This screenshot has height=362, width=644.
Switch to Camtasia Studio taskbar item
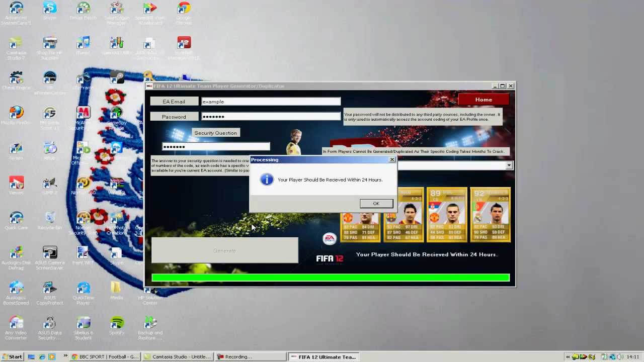click(x=177, y=357)
